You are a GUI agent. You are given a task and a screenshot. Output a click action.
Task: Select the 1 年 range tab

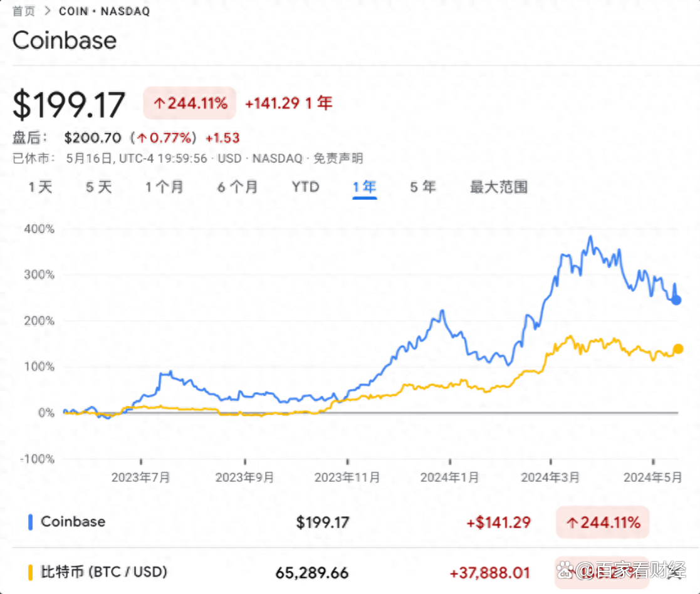click(x=364, y=187)
